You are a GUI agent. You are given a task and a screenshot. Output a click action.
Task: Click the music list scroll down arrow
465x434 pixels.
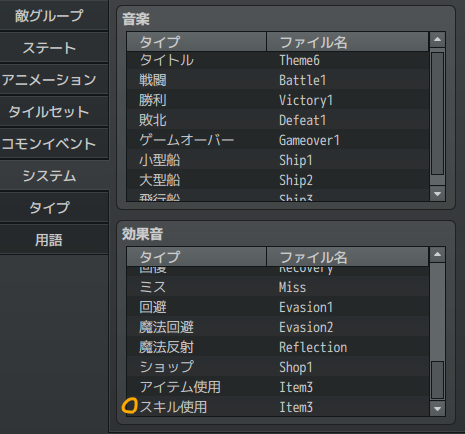[437, 194]
